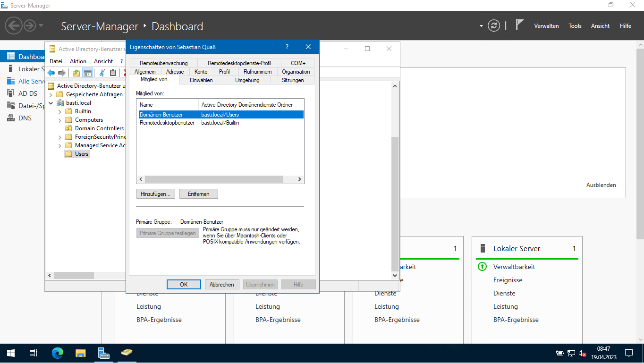The width and height of the screenshot is (644, 363).
Task: Expand the Gespeicherte Abfragen node
Action: click(51, 94)
